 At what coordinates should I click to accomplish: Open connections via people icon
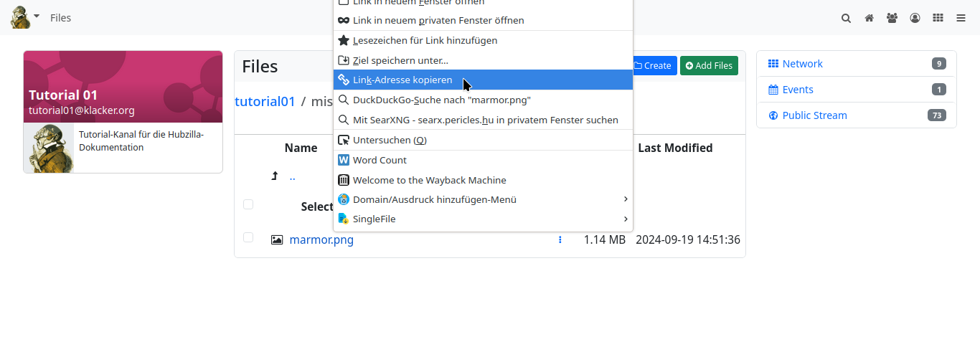[892, 18]
